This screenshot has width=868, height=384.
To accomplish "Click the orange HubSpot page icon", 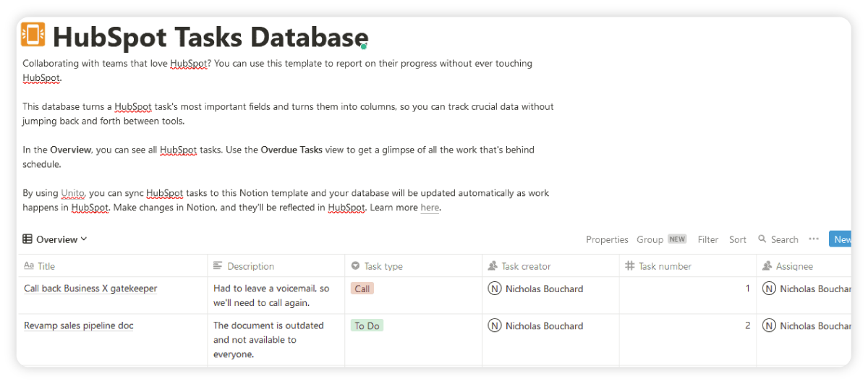I will (33, 34).
